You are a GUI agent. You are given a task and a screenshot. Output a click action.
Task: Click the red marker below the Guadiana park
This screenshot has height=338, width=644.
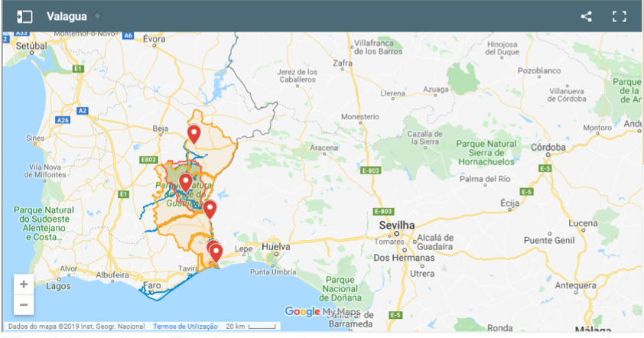[210, 209]
